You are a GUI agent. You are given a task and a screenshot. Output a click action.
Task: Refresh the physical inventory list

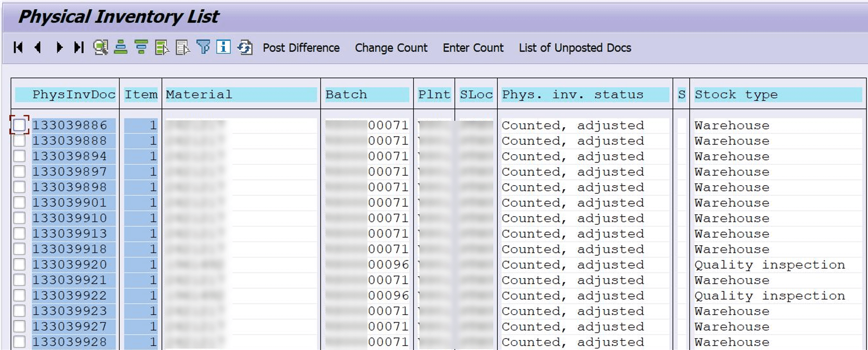pos(245,47)
